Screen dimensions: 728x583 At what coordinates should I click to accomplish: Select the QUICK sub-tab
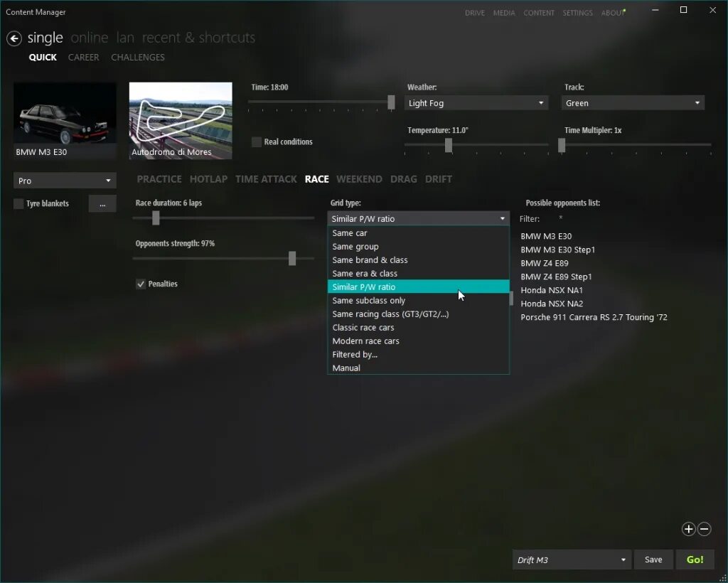[x=43, y=57]
